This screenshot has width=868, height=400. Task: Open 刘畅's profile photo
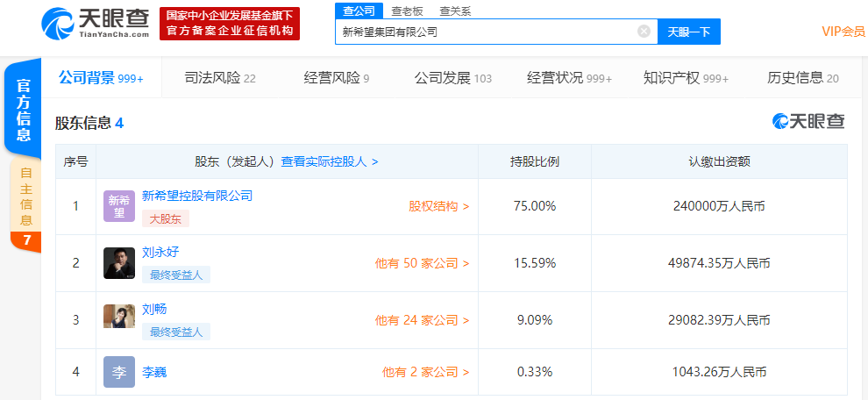(x=119, y=316)
